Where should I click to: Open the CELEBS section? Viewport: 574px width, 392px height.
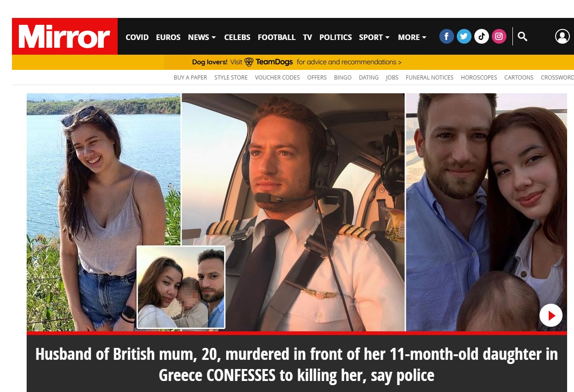[237, 37]
